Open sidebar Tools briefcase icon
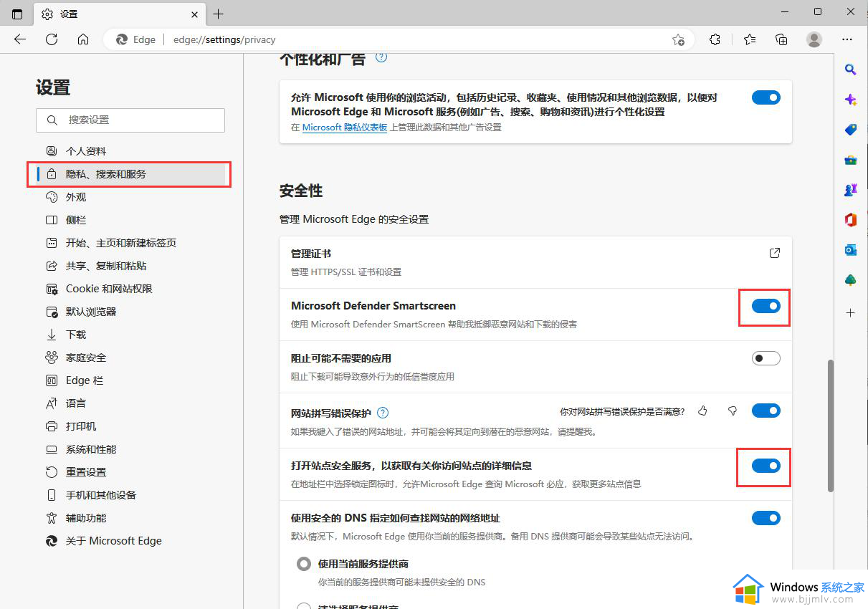The width and height of the screenshot is (868, 609). (850, 160)
